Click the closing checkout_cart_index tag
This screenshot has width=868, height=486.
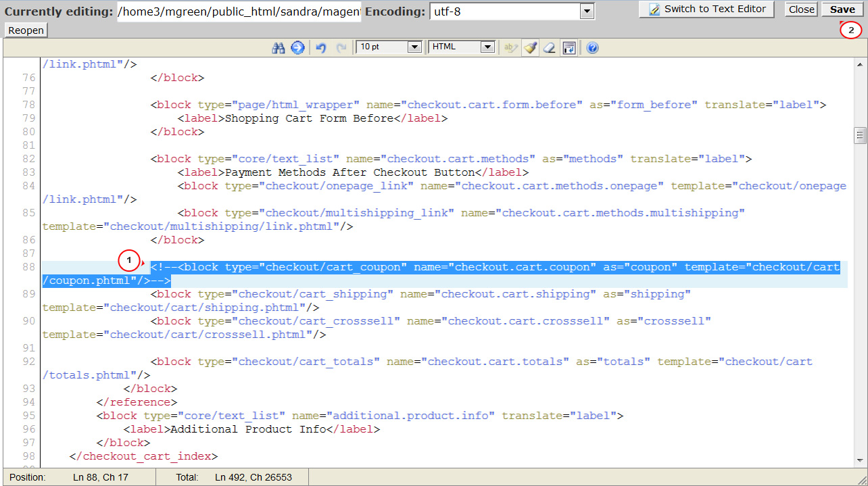point(143,456)
